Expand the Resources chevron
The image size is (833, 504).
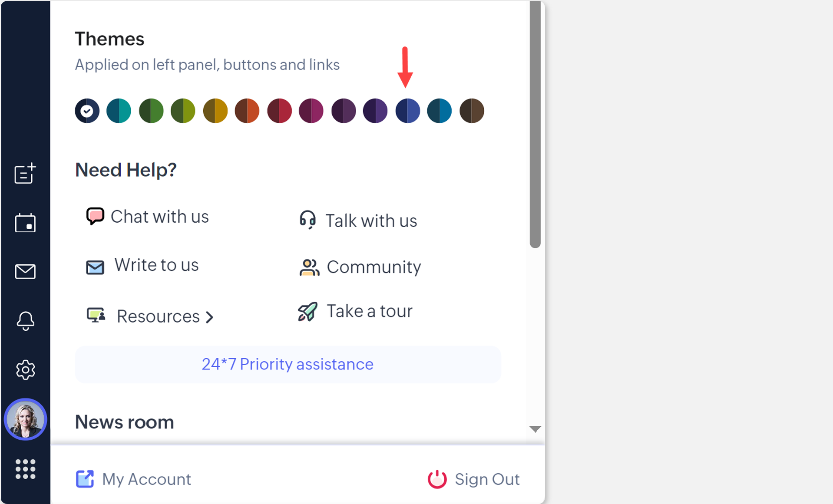click(210, 317)
